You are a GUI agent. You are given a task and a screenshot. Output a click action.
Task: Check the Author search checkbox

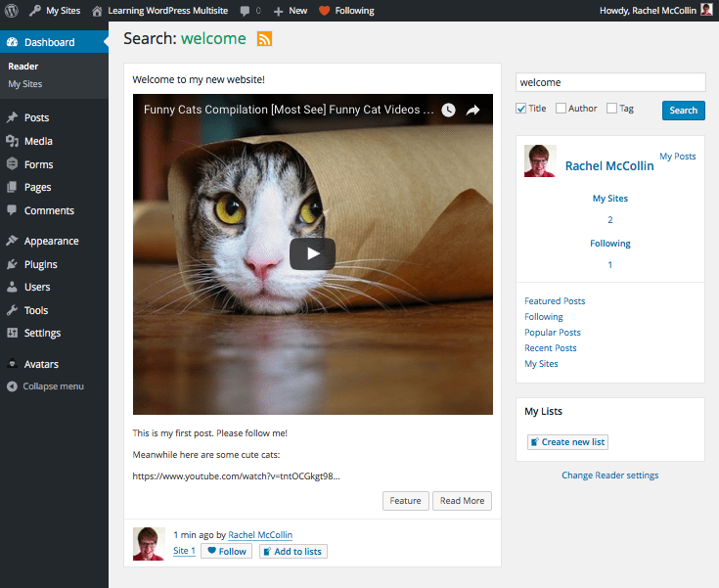click(561, 109)
